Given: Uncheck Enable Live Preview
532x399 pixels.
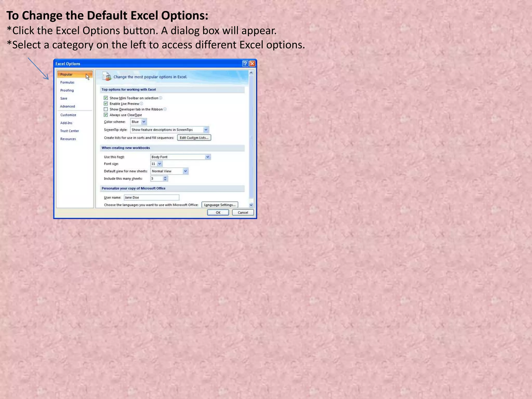Looking at the screenshot, I should pos(106,104).
